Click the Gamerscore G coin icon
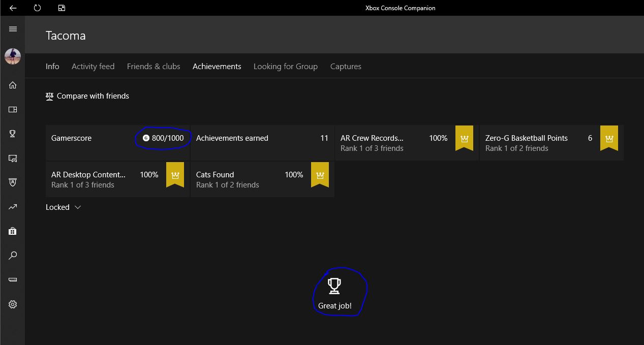The image size is (644, 345). (x=146, y=138)
